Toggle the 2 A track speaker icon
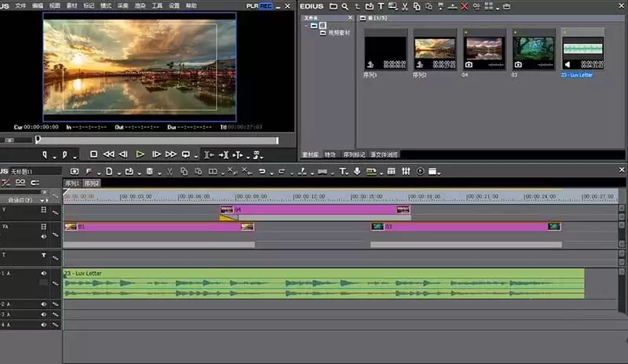628x364 pixels. tap(44, 304)
